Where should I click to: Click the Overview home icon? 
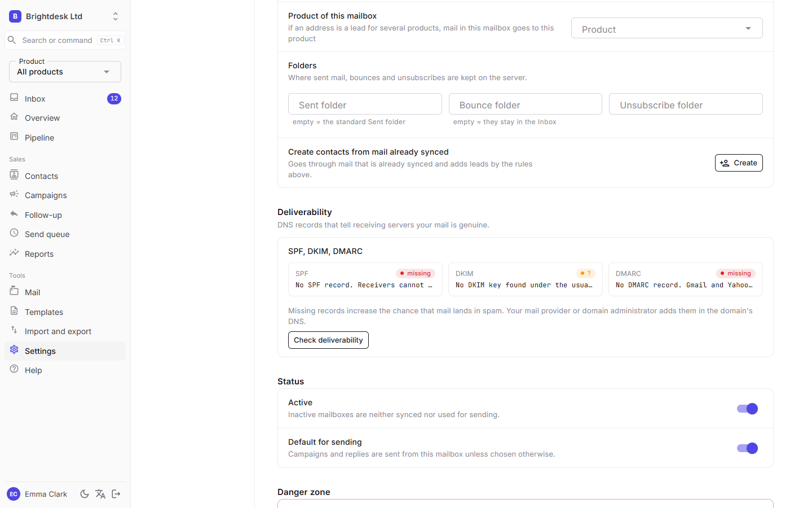pyautogui.click(x=14, y=117)
